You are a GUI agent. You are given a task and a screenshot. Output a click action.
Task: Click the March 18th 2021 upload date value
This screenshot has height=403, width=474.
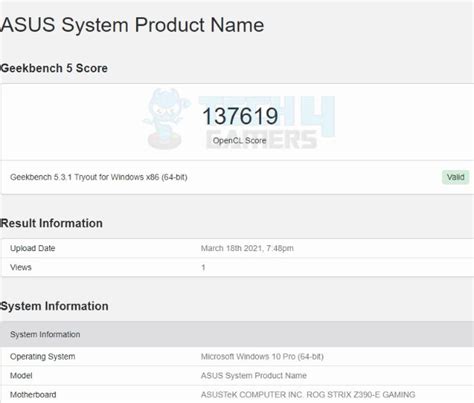[x=247, y=248]
